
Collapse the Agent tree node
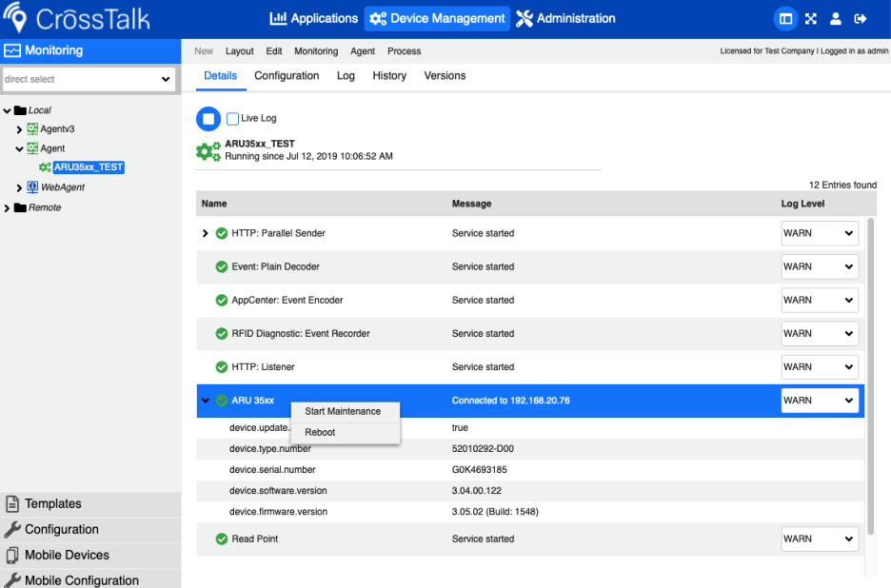pyautogui.click(x=19, y=148)
